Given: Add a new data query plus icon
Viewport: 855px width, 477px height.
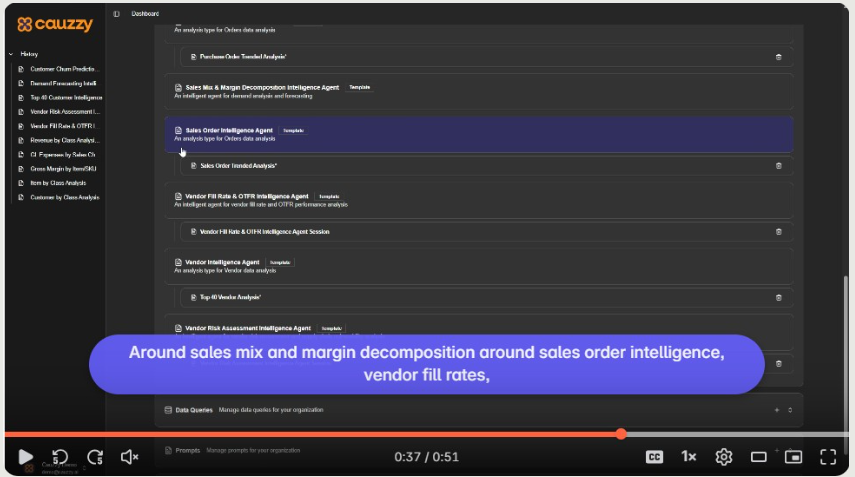Looking at the screenshot, I should pos(776,410).
